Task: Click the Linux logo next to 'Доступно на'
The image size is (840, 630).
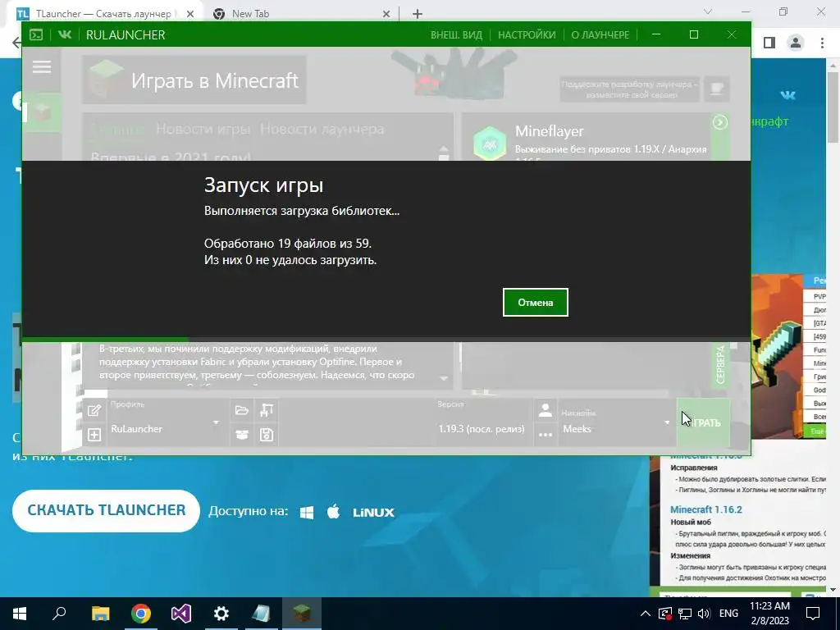Action: point(373,513)
